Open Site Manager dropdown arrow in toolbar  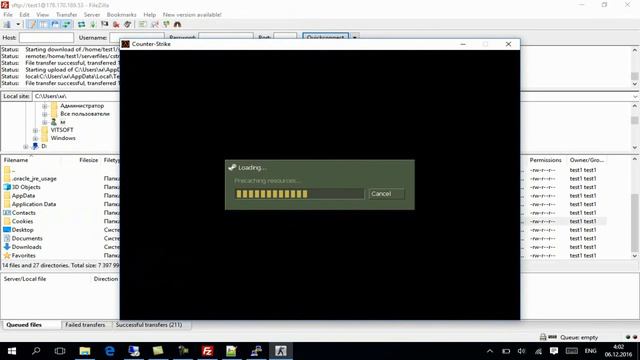18,24
